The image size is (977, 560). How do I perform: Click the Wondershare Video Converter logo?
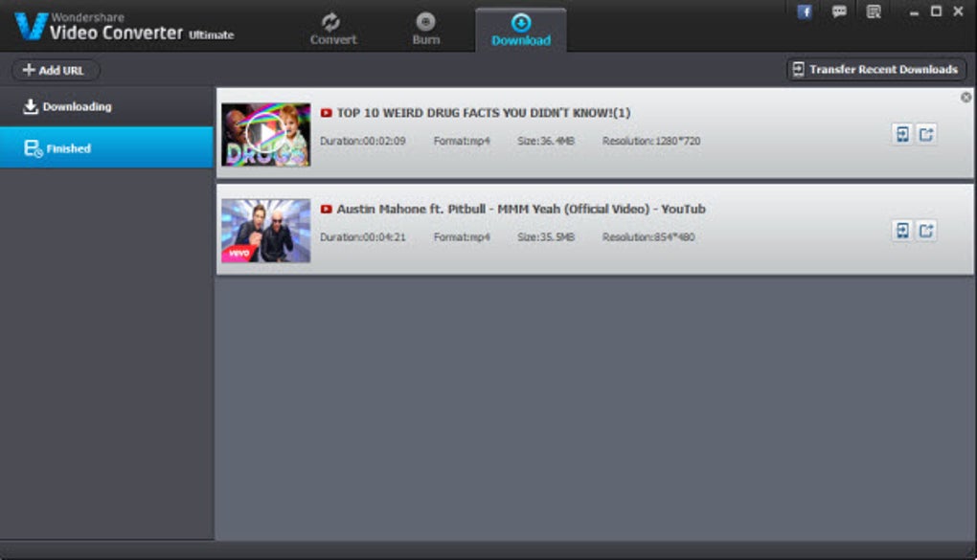[x=125, y=27]
